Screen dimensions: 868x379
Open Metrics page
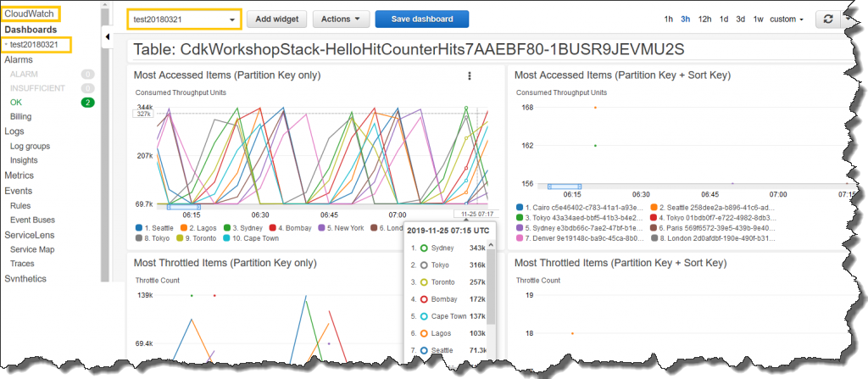coord(19,176)
